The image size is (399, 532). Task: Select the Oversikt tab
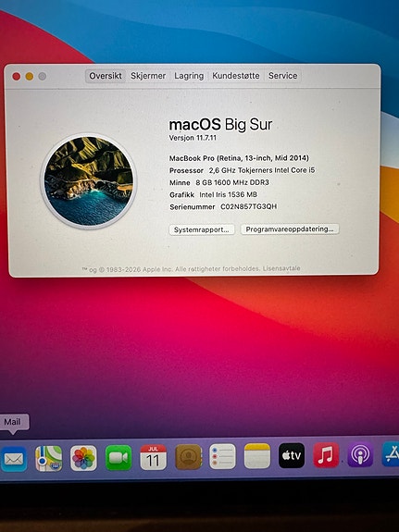(x=106, y=76)
